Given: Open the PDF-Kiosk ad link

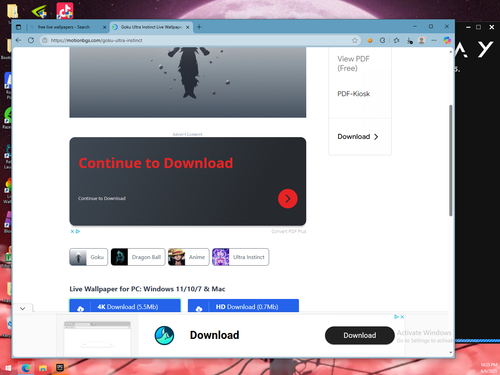Looking at the screenshot, I should click(x=353, y=94).
